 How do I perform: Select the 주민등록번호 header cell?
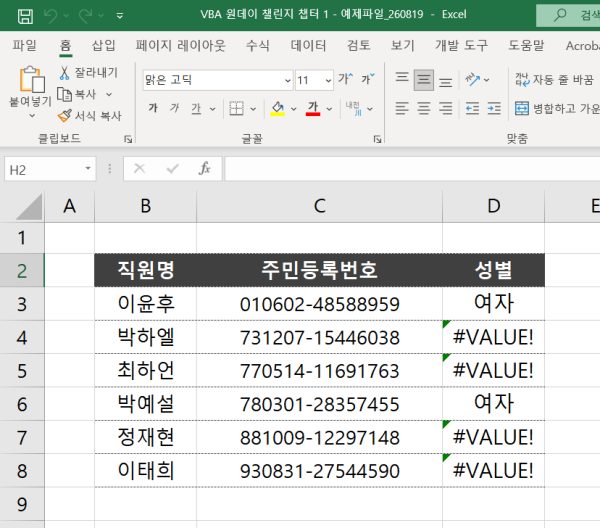tap(320, 270)
